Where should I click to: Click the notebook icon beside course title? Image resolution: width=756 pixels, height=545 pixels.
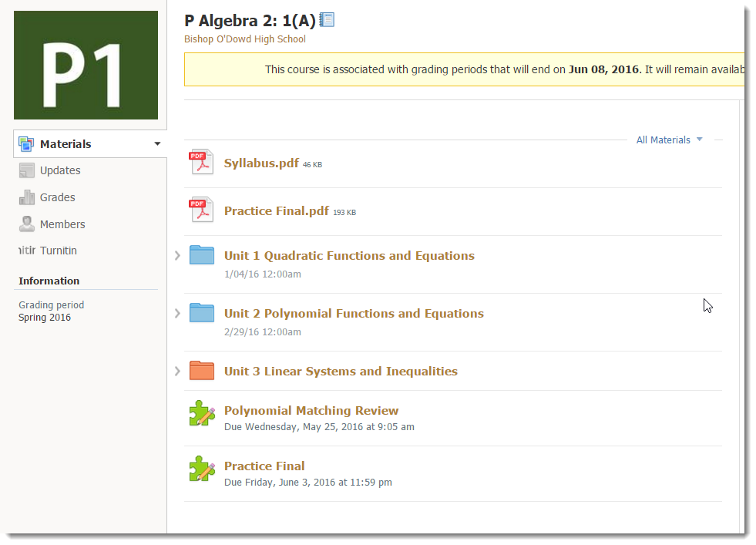click(327, 20)
